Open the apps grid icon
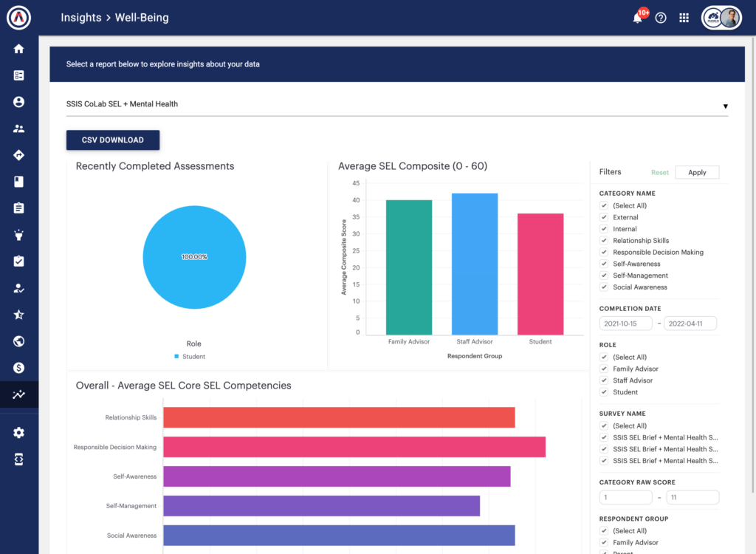 pyautogui.click(x=684, y=18)
